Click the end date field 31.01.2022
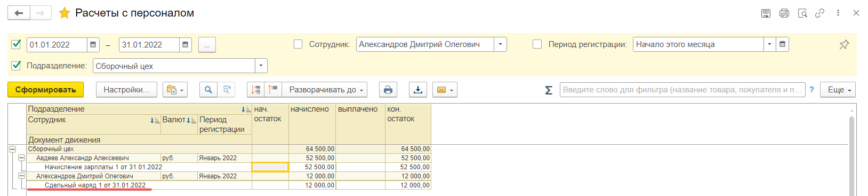This screenshot has width=868, height=196. coord(149,44)
